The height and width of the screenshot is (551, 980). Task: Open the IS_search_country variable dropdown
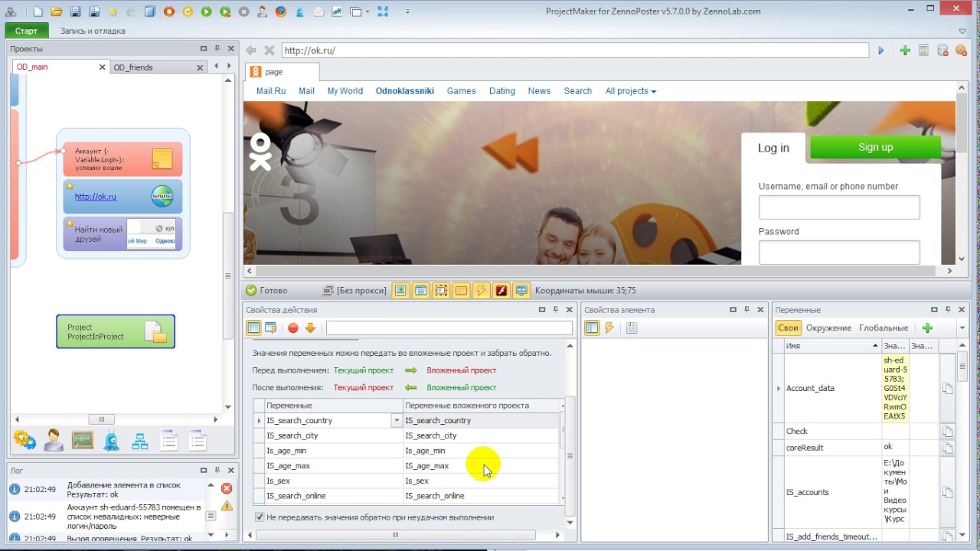click(397, 420)
